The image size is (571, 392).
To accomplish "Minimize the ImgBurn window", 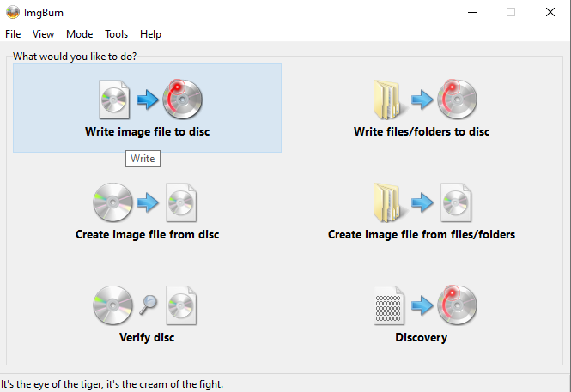I will pyautogui.click(x=472, y=12).
